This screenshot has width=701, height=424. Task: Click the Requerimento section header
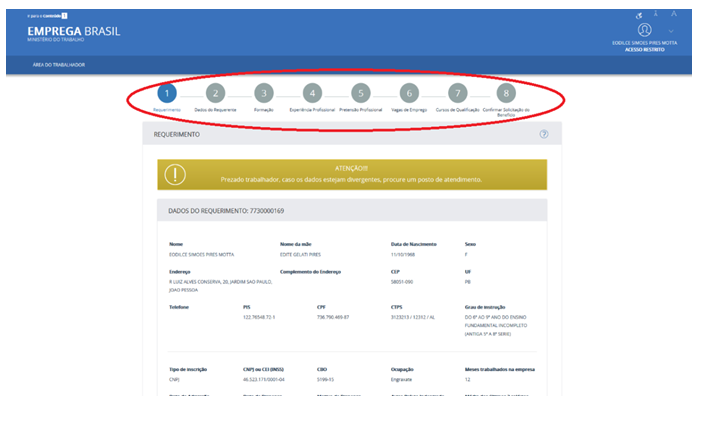click(x=176, y=133)
